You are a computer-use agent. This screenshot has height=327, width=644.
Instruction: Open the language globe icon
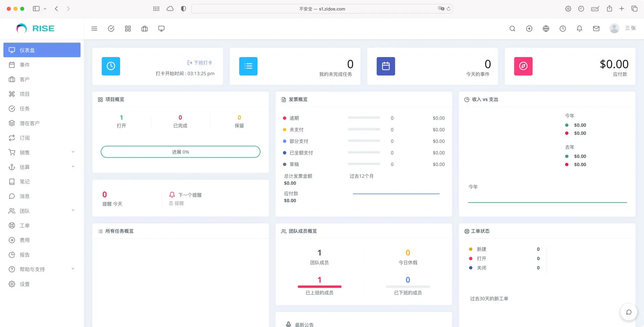point(546,29)
